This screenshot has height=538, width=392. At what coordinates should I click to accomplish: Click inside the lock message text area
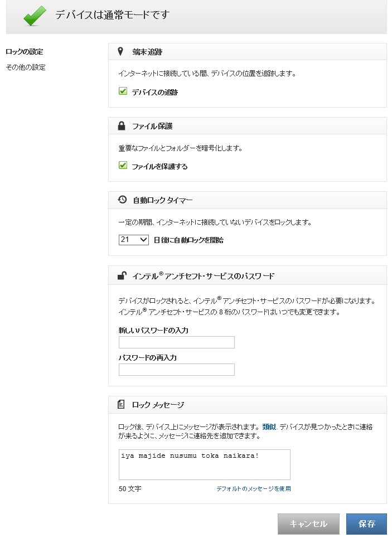point(204,464)
